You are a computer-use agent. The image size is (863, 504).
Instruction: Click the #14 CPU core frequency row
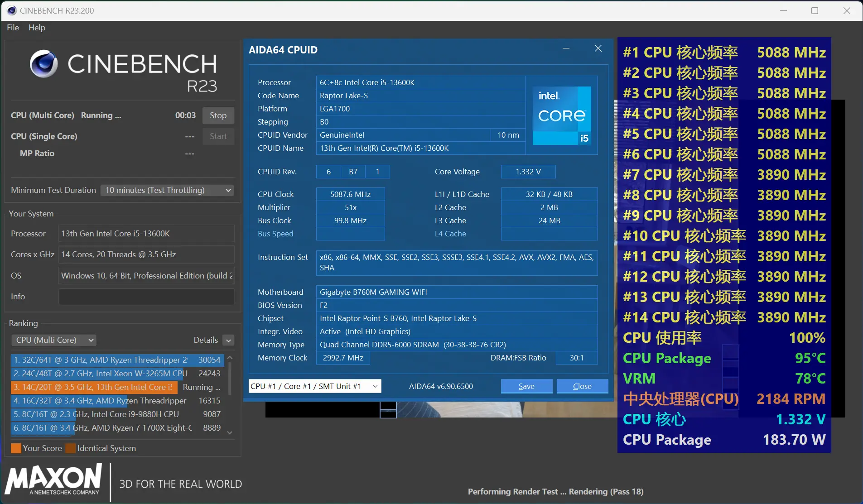[724, 317]
